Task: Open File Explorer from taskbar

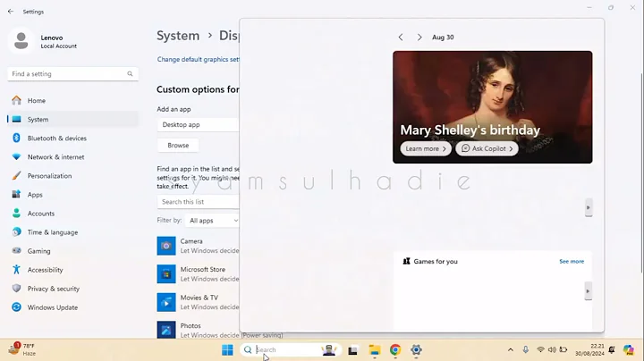Action: [374, 350]
